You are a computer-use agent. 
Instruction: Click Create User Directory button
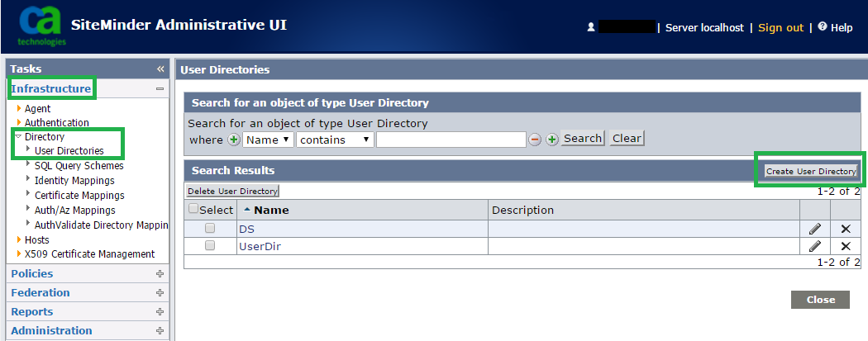pos(811,172)
